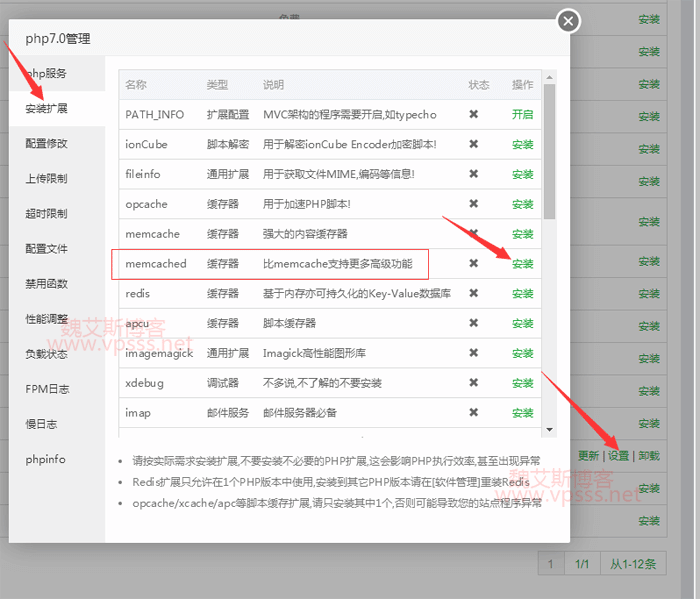The height and width of the screenshot is (599, 700).
Task: Click install for the xdebug extension
Action: click(522, 383)
